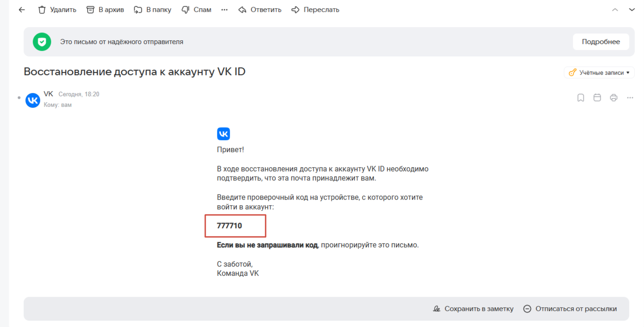Viewport: 644px width, 327px height.
Task: Bookmark the email with flag icon
Action: point(581,98)
